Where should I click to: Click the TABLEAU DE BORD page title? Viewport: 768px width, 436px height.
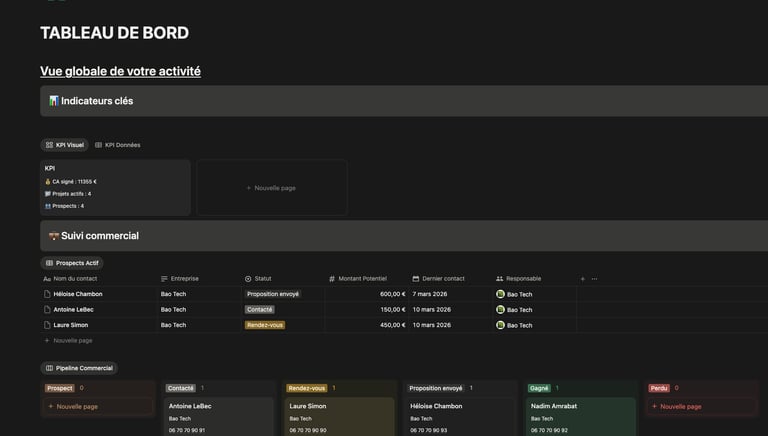(115, 33)
